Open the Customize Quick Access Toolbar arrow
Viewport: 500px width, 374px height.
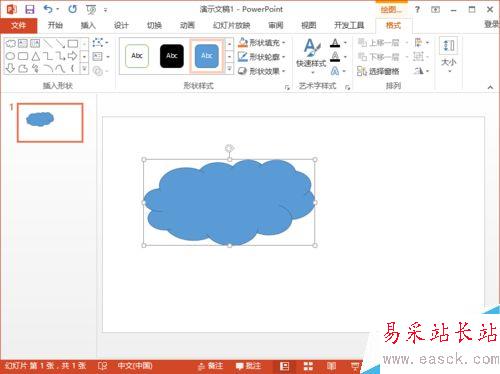106,10
